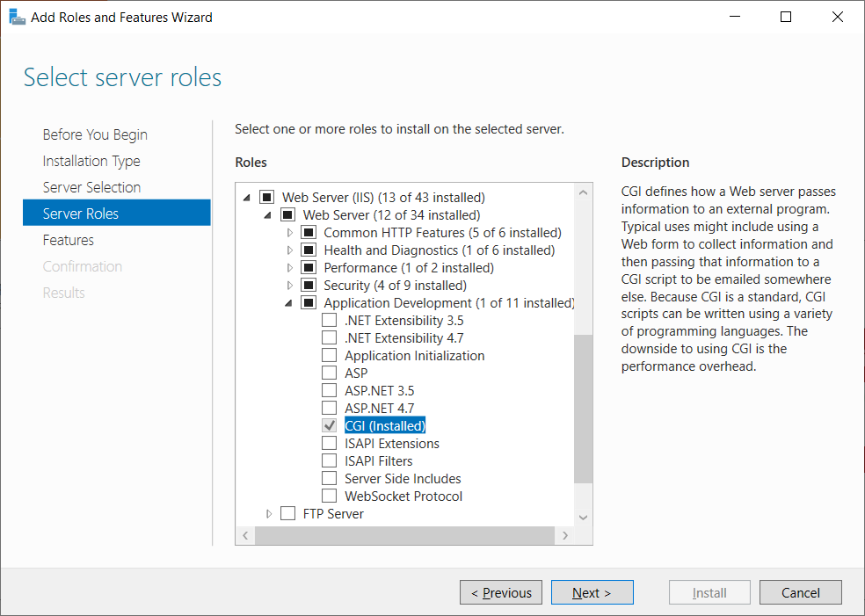Check the ASP.NET 4.7 checkbox

pos(330,409)
